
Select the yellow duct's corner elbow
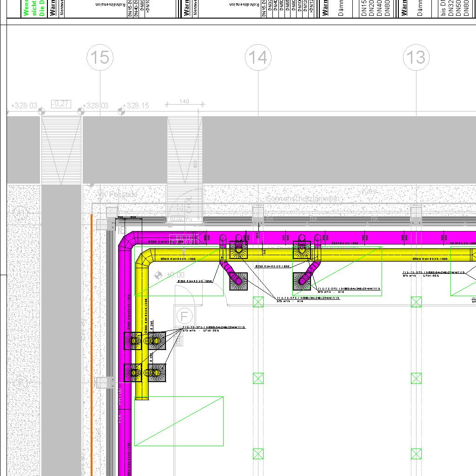[x=144, y=259]
